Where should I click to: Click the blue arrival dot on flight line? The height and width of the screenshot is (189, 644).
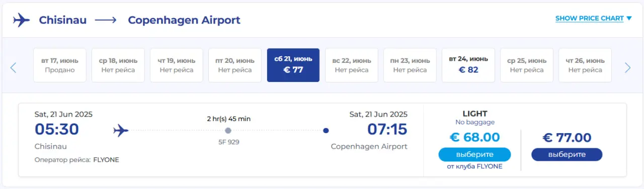tap(326, 131)
